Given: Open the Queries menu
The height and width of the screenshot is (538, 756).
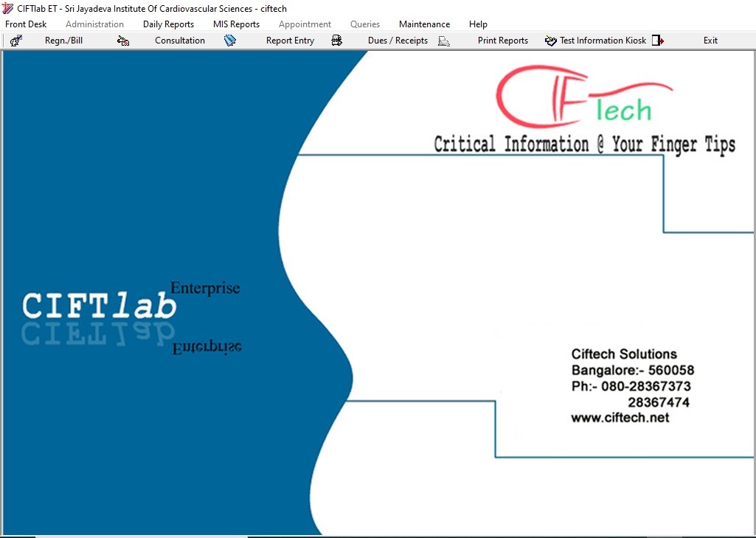Looking at the screenshot, I should (365, 24).
